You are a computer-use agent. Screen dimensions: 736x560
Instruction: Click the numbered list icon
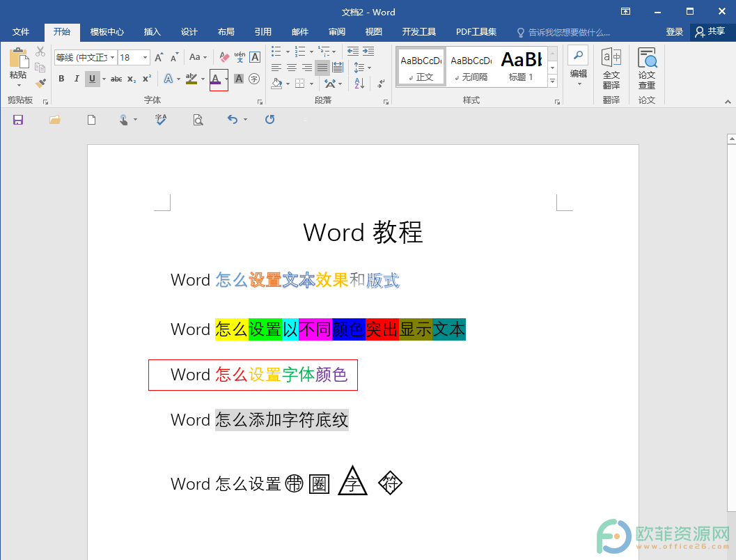[300, 51]
